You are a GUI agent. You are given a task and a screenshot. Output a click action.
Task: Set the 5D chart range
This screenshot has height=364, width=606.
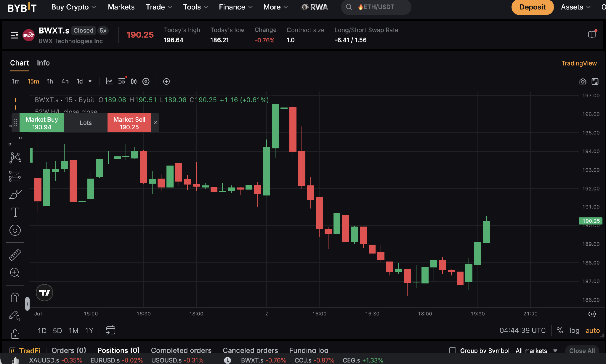[57, 331]
